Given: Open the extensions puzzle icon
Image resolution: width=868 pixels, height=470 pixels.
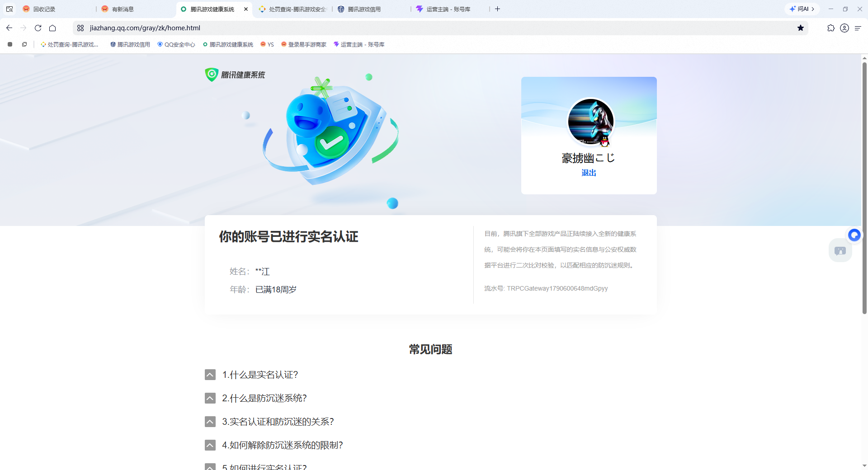Looking at the screenshot, I should click(x=831, y=28).
